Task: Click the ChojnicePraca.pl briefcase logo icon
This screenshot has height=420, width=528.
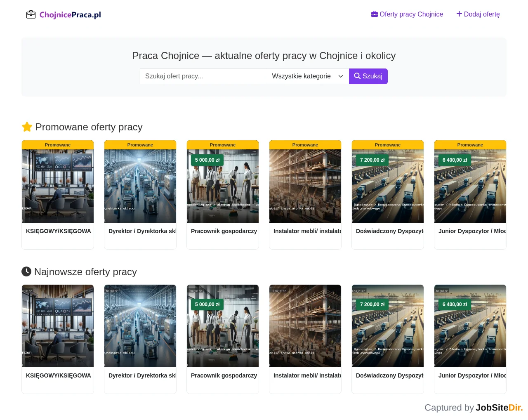Action: coord(31,15)
